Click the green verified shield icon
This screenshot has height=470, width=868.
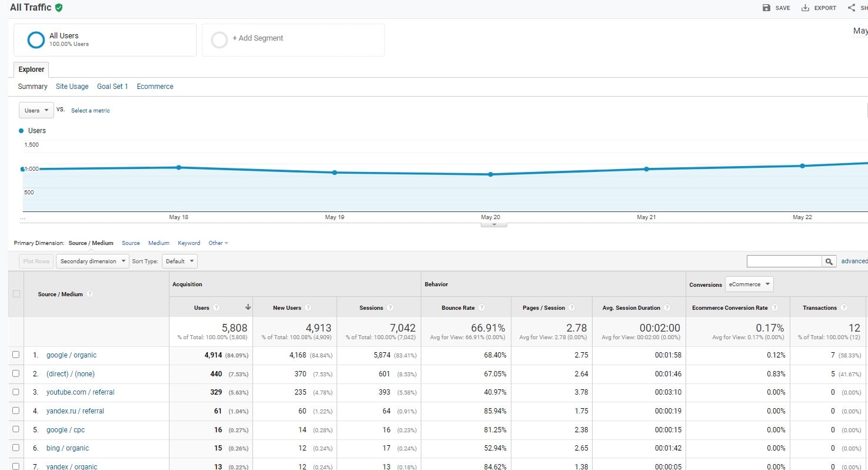pos(59,8)
